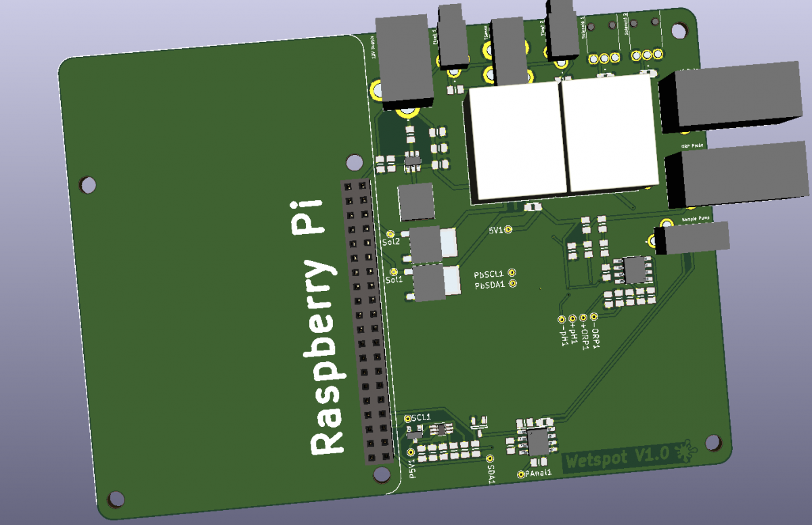Click the "TSense" connector
This screenshot has height=525, width=812.
509,53
